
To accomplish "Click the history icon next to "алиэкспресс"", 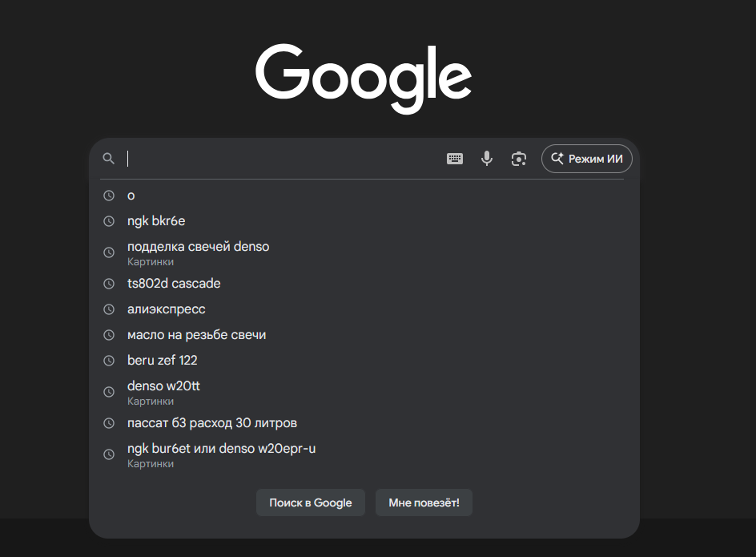I will [109, 309].
